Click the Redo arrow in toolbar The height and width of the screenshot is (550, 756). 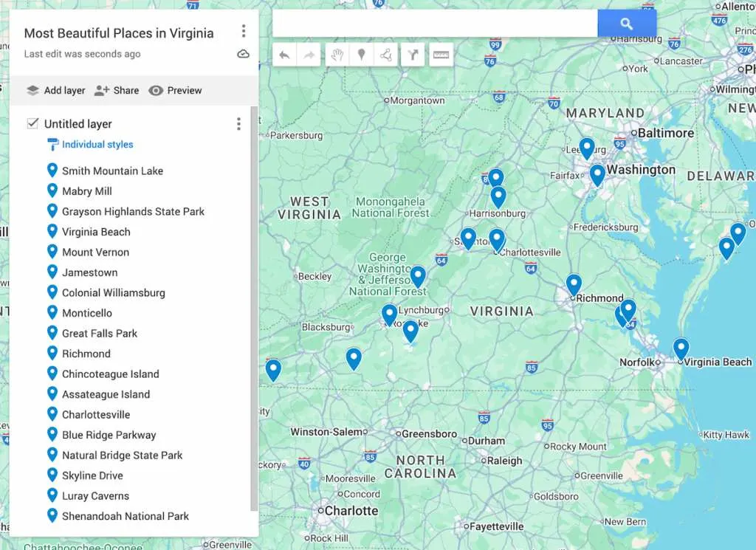tap(309, 55)
